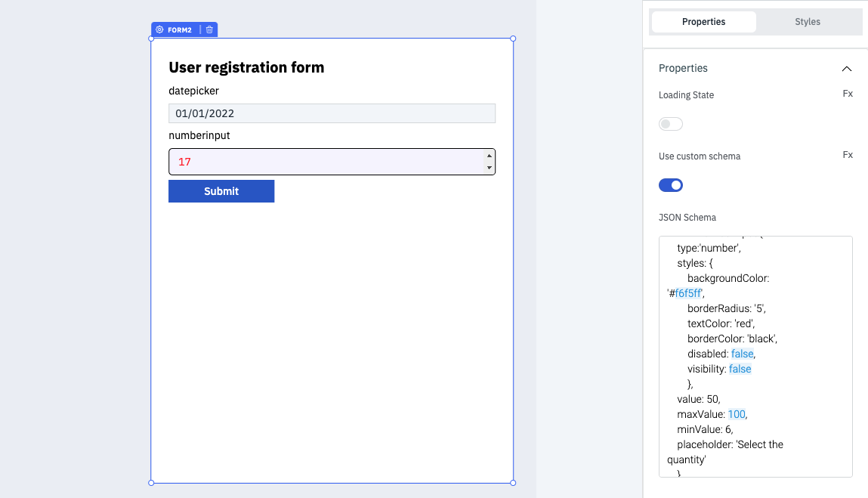Click the bottom-right resize handle of the form
The height and width of the screenshot is (498, 868).
pos(513,482)
